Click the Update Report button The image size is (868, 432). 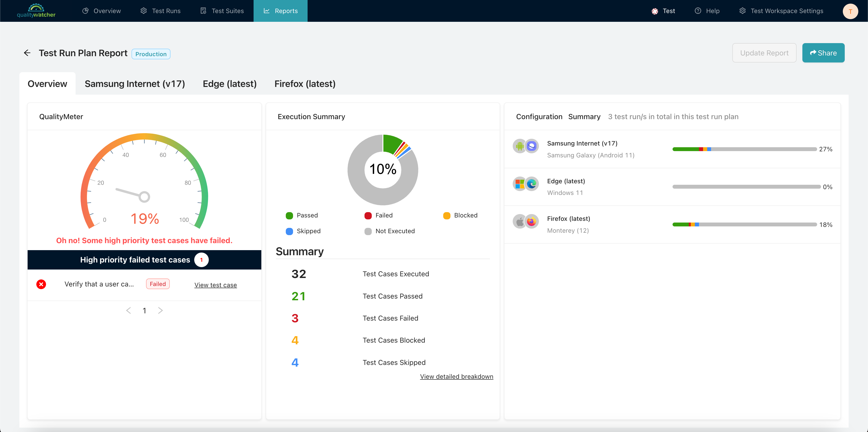[x=764, y=53]
